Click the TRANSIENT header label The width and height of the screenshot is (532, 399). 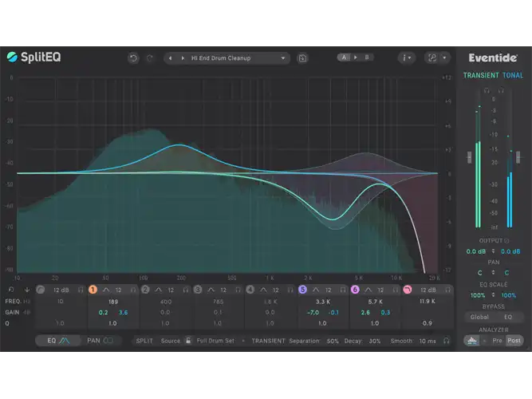pos(481,75)
